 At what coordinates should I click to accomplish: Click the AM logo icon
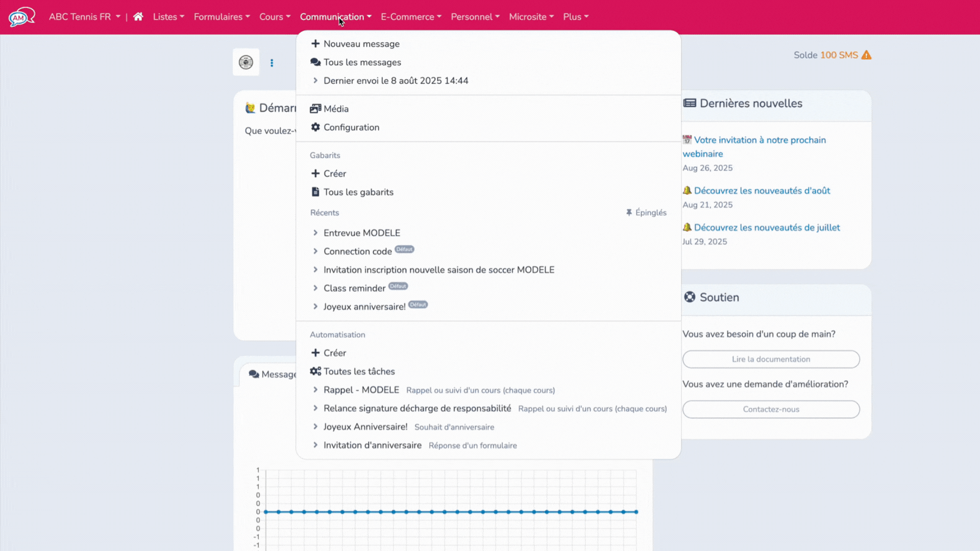[x=21, y=17]
